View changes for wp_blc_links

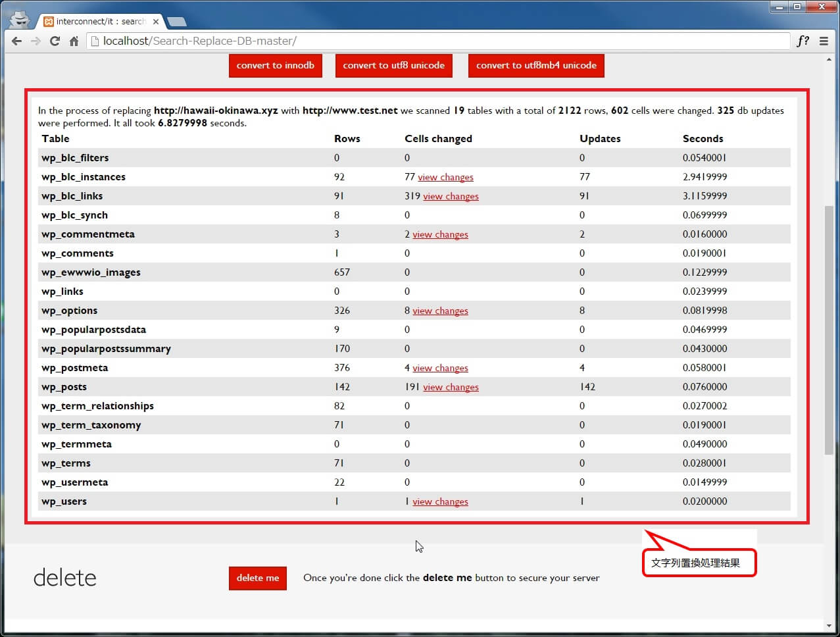pos(451,196)
